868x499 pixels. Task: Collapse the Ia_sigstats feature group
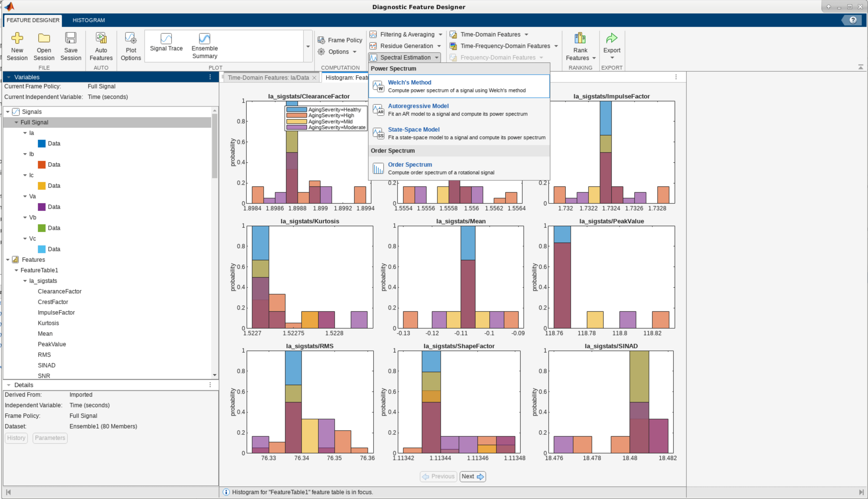point(25,281)
